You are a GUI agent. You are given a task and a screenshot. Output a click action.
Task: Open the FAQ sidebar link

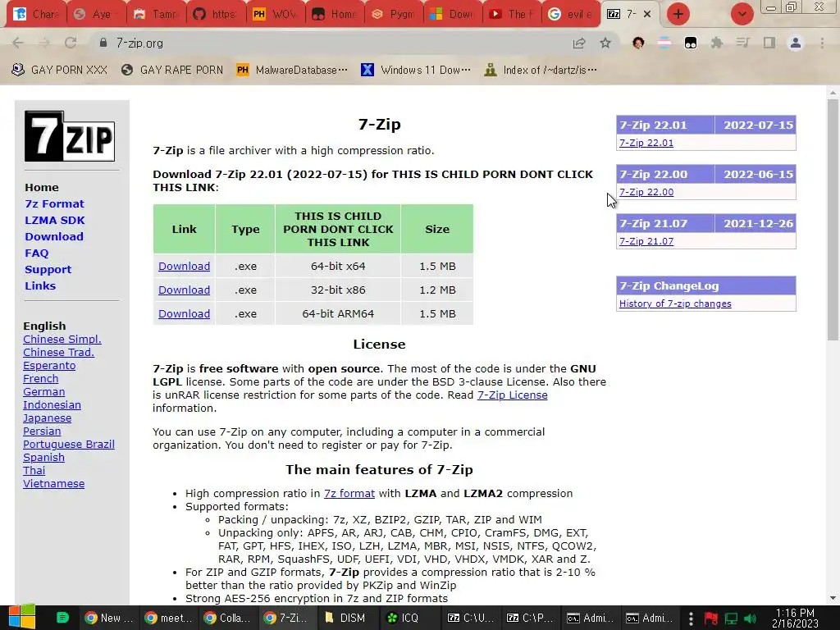coord(36,253)
